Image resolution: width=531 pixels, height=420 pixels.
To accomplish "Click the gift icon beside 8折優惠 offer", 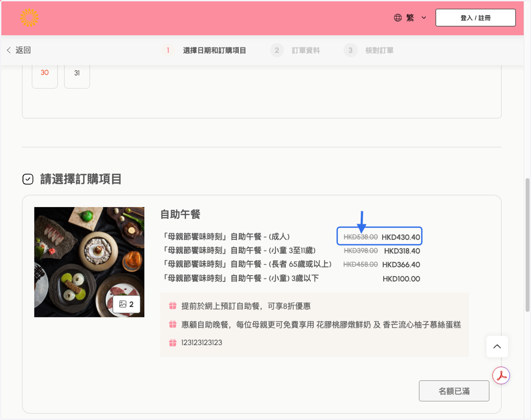I will click(x=173, y=306).
